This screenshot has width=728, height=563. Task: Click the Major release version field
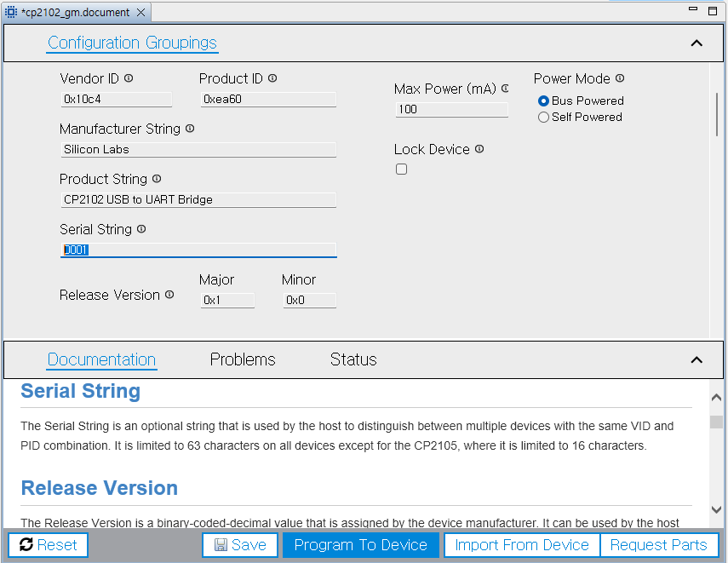[x=227, y=301]
